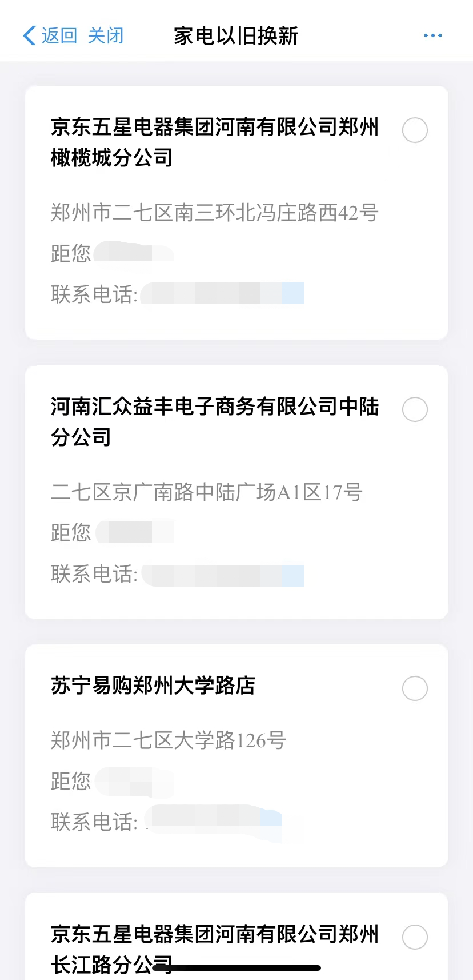Screen dimensions: 473x980
Task: Tap address 郑州市二七区南三环北冯庄路西42号
Action: tap(214, 213)
